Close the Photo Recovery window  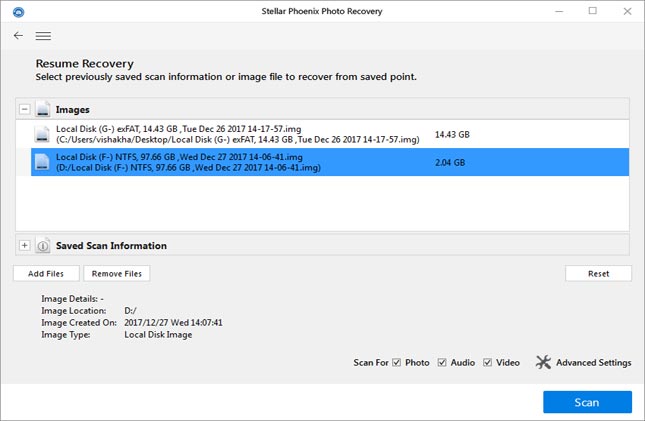tap(627, 12)
